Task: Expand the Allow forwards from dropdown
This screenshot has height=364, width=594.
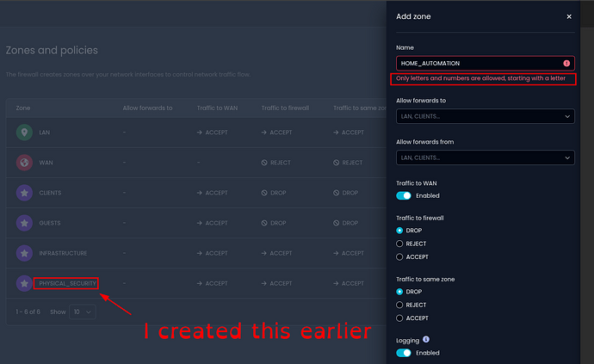Action: 485,157
